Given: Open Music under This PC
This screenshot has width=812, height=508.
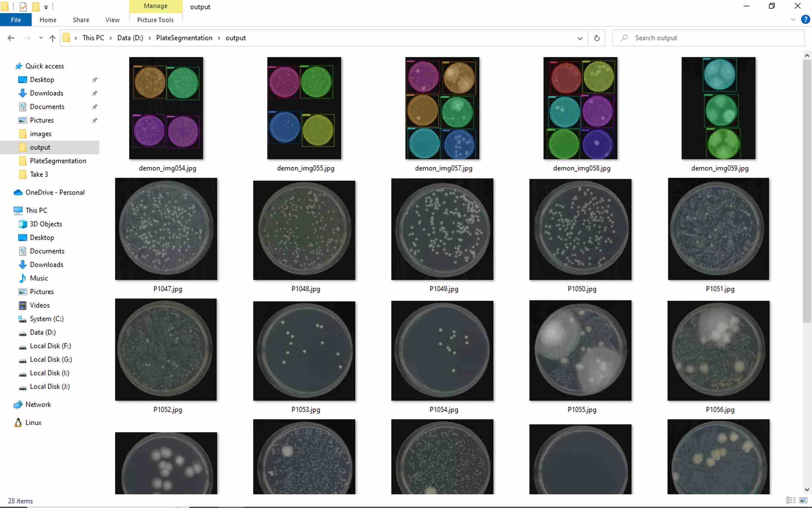Looking at the screenshot, I should pos(39,278).
